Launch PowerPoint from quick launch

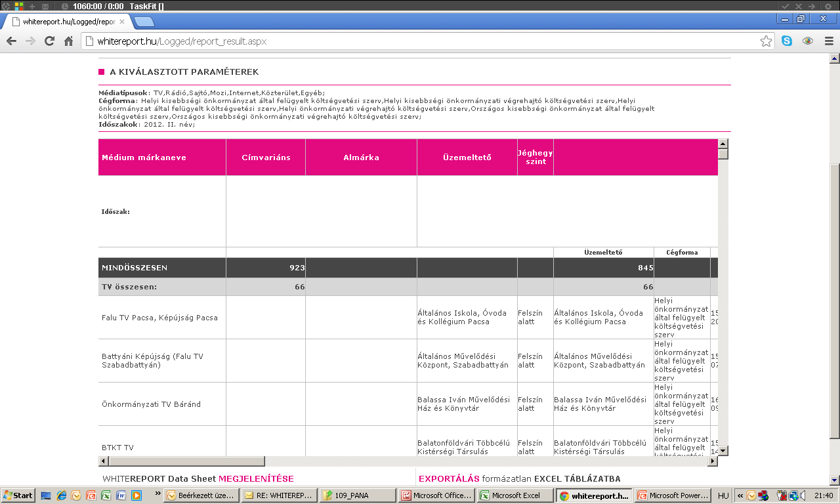[x=91, y=495]
